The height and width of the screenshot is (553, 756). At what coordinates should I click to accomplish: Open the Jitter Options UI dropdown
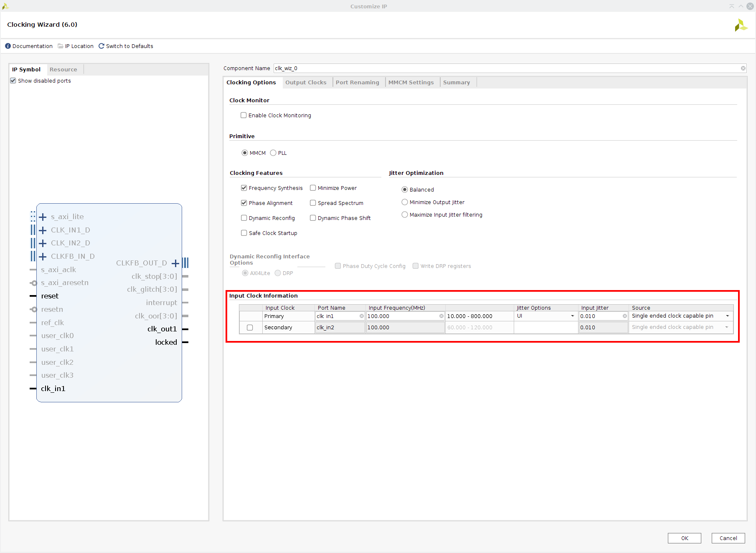click(572, 316)
